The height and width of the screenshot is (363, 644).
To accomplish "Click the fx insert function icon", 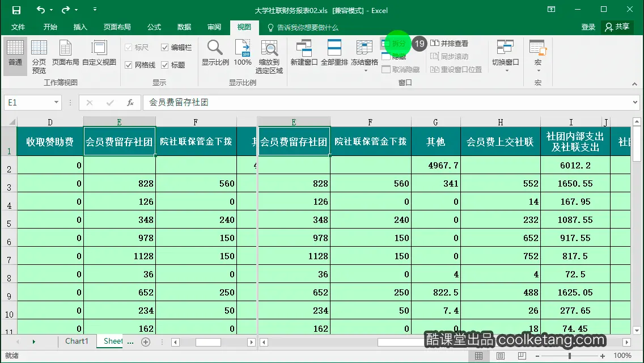I will click(130, 102).
